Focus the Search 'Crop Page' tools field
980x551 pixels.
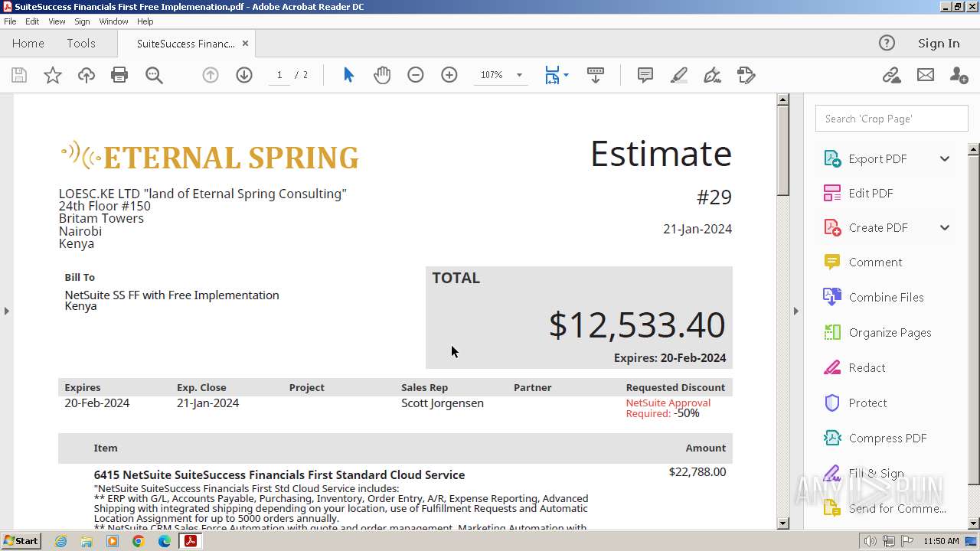coord(891,119)
